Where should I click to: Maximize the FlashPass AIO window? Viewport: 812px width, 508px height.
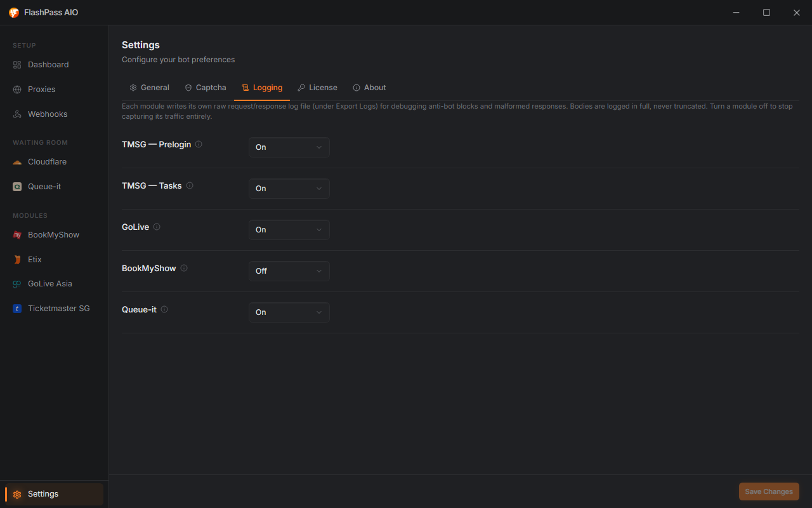click(x=766, y=13)
